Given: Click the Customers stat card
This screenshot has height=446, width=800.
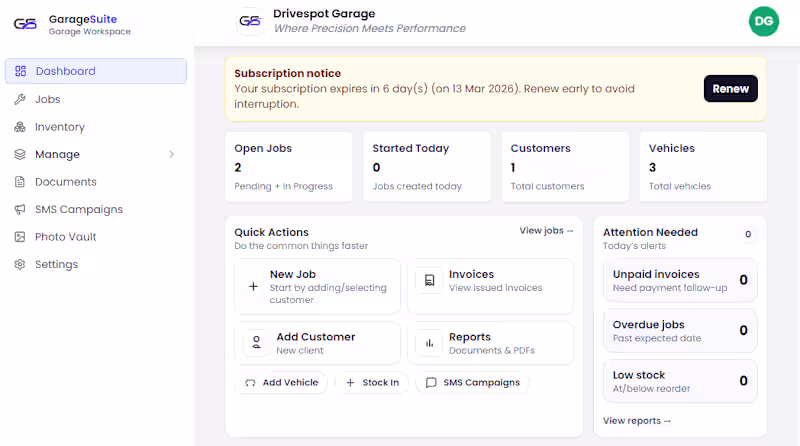Looking at the screenshot, I should [565, 167].
